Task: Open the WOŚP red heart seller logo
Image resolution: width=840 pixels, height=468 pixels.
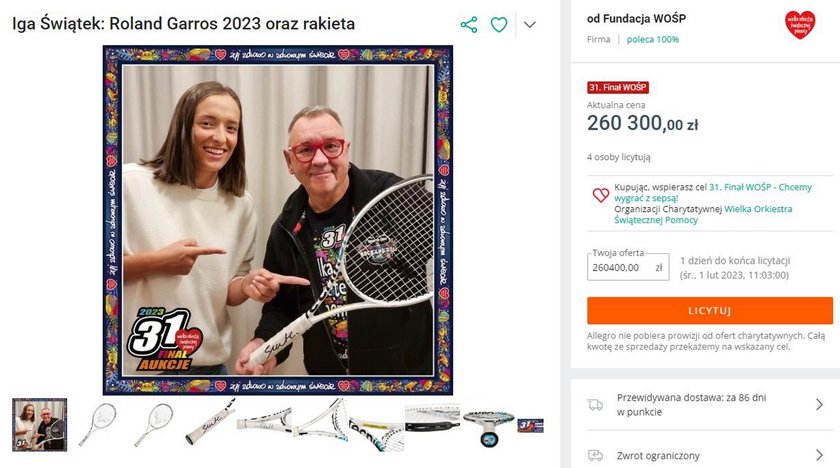Action: (800, 25)
